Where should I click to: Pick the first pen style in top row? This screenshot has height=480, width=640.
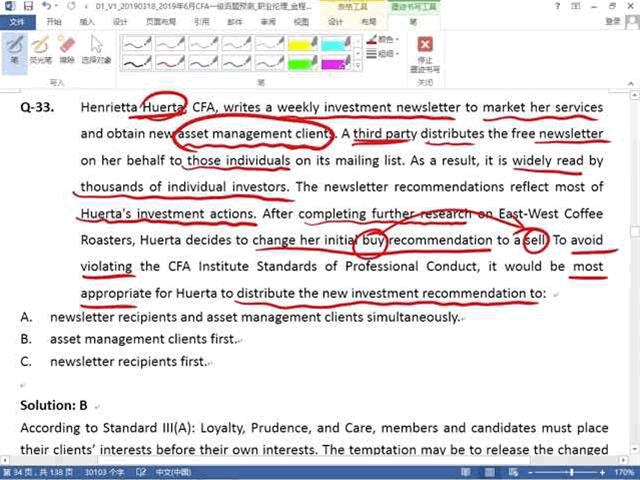(137, 43)
